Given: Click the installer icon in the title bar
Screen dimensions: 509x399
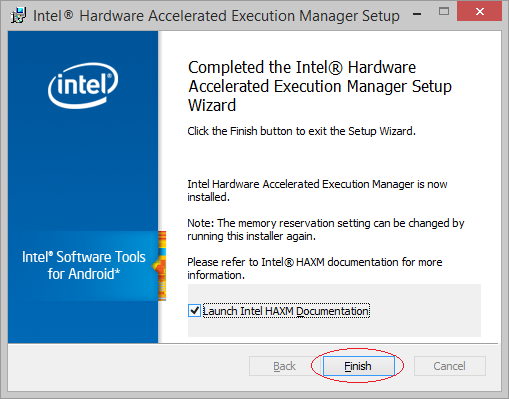Looking at the screenshot, I should [x=18, y=15].
